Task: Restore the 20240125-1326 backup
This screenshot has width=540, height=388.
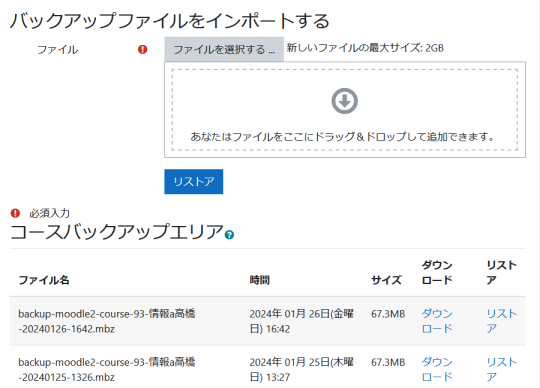Action: (x=501, y=369)
